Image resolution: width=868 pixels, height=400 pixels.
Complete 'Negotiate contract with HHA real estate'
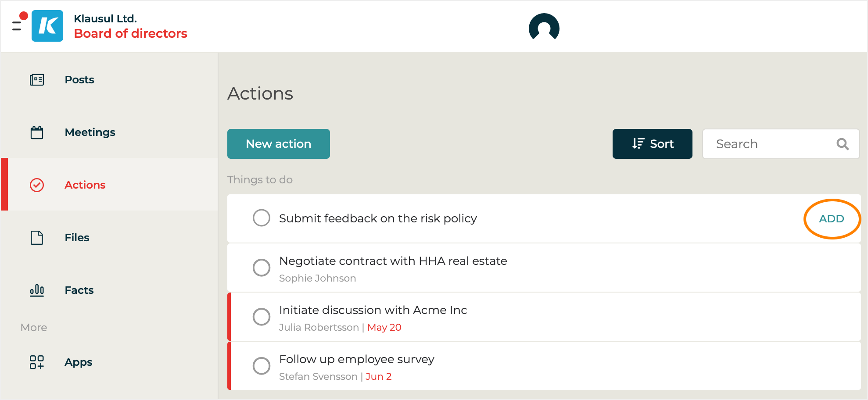pyautogui.click(x=262, y=268)
